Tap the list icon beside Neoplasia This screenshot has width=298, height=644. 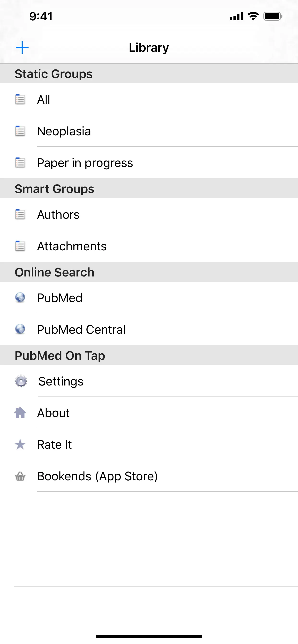(x=20, y=131)
